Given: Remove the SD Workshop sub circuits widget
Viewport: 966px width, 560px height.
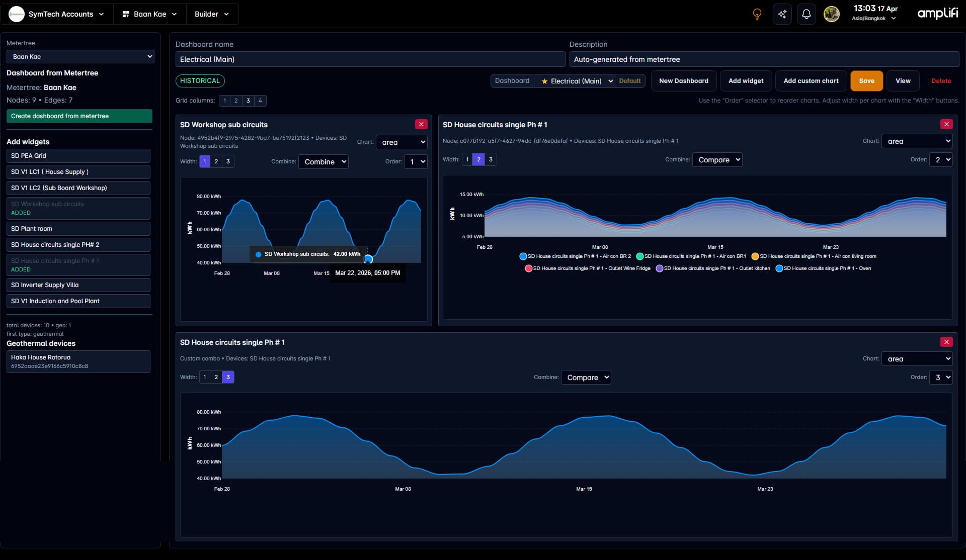Looking at the screenshot, I should [421, 124].
